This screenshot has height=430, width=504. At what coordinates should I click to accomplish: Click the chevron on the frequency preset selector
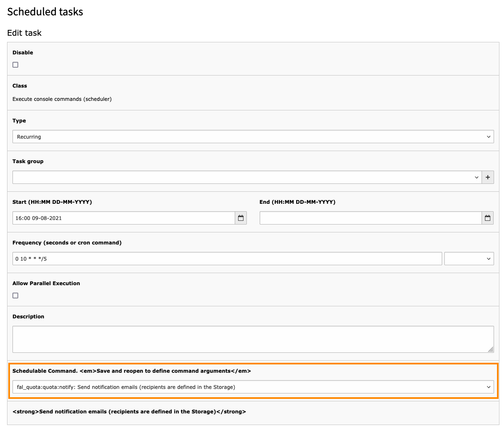coord(489,258)
